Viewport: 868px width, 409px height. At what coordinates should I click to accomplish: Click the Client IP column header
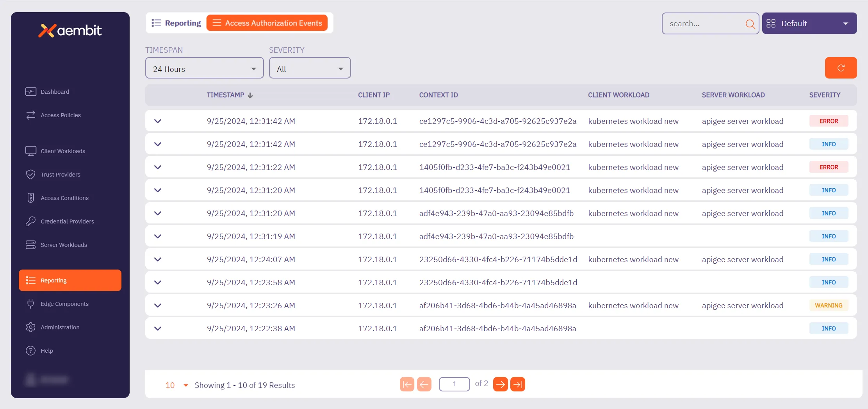374,95
